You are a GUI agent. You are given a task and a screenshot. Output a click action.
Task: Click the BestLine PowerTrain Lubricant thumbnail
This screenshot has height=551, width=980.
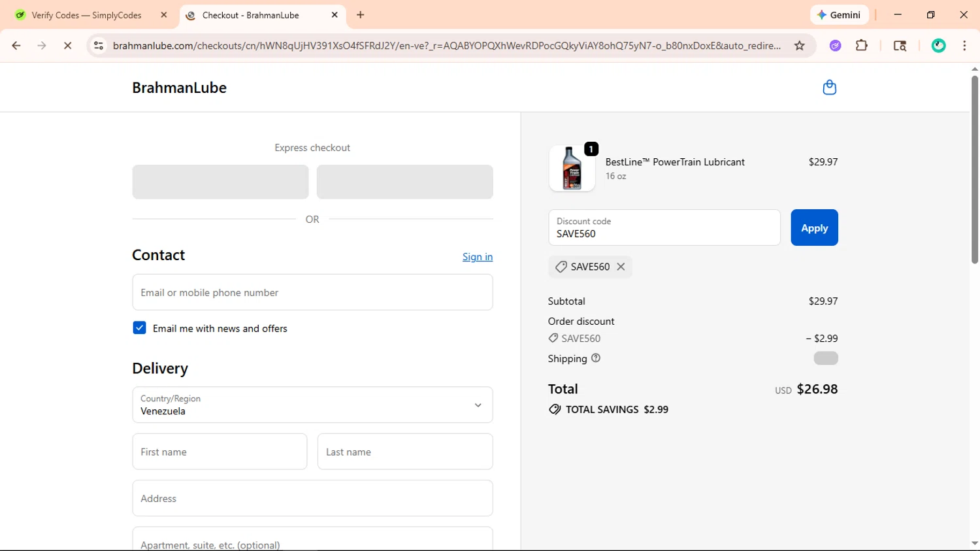click(572, 168)
